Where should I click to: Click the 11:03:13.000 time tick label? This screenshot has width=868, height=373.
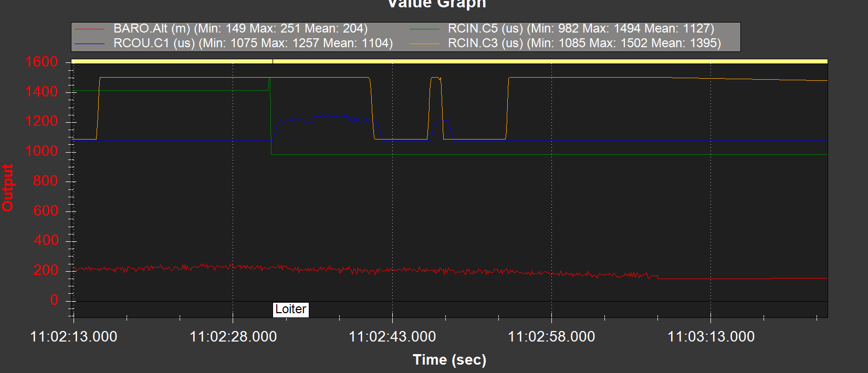click(711, 337)
